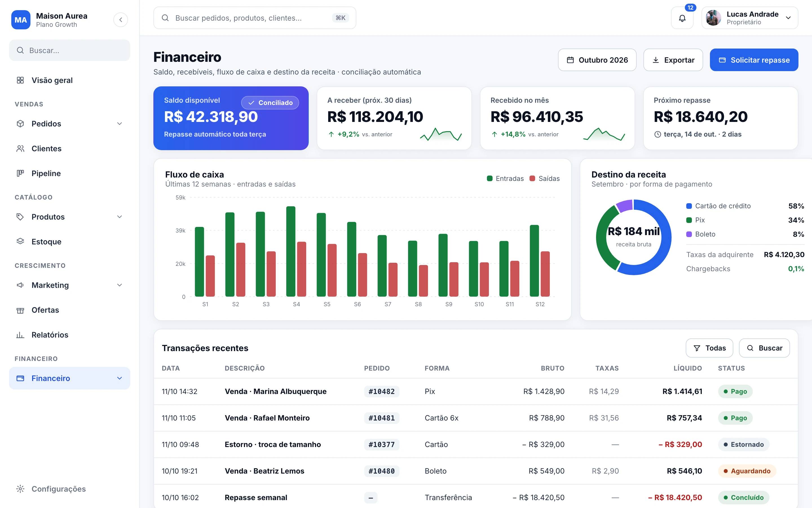Click the Pago status for order #10481

[x=735, y=418]
